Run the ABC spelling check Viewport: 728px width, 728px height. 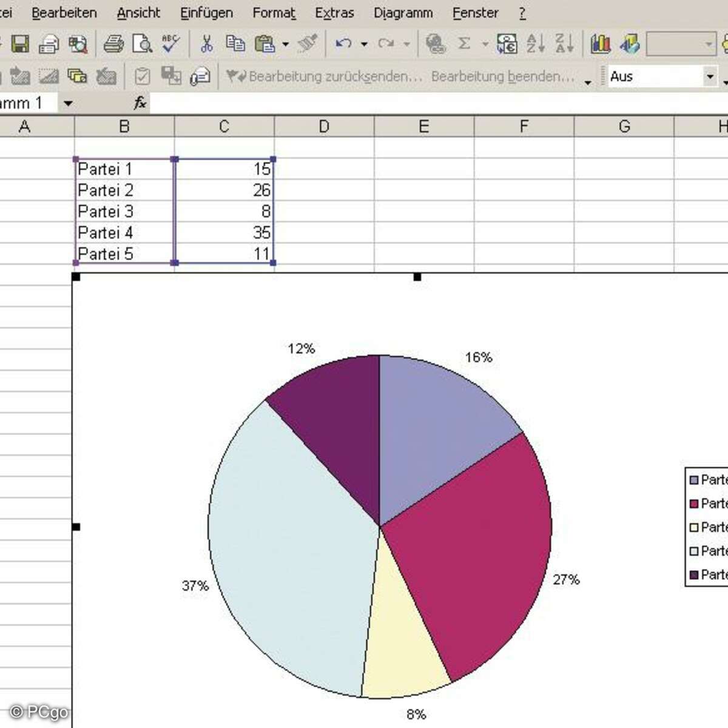pyautogui.click(x=170, y=44)
